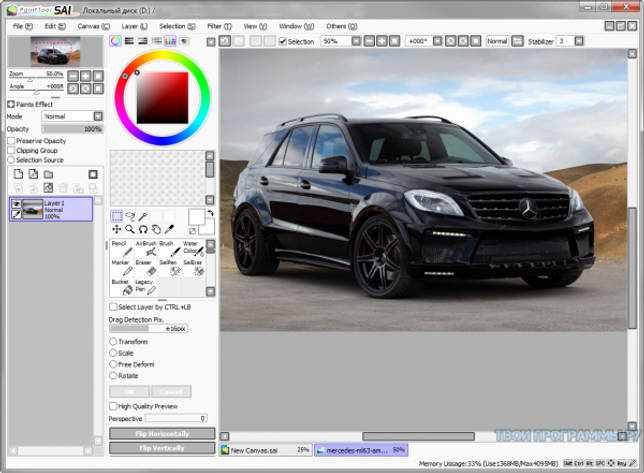Select the rectangular Selection tool
This screenshot has width=644, height=473.
click(117, 216)
